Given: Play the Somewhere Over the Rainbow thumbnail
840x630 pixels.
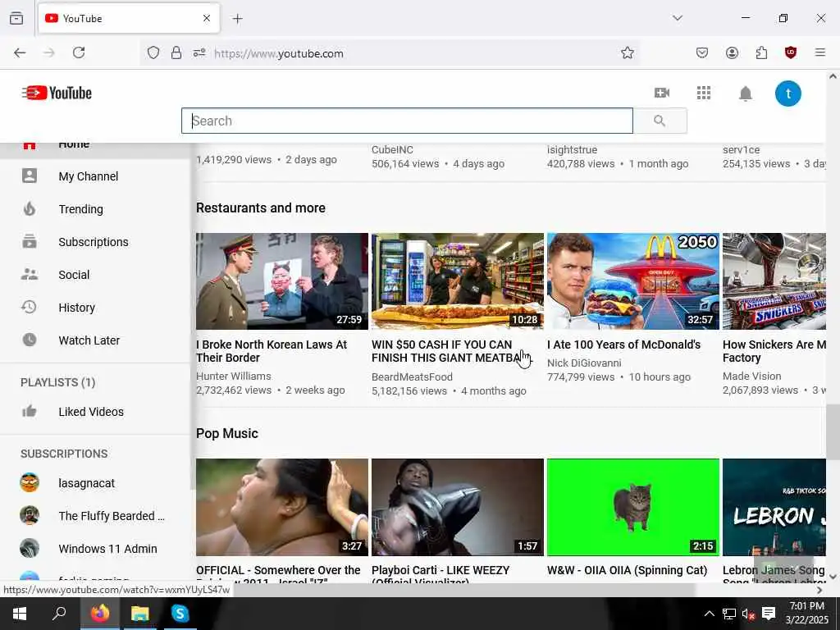Looking at the screenshot, I should point(282,507).
